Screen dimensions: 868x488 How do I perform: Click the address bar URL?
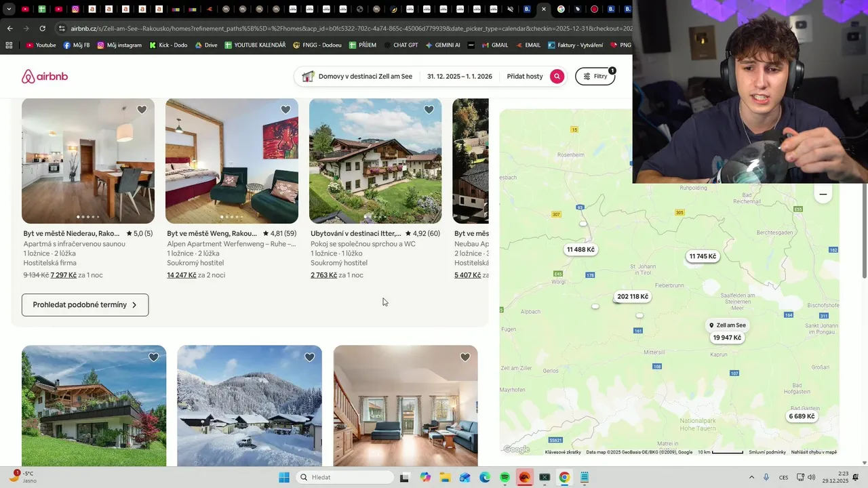click(x=351, y=28)
